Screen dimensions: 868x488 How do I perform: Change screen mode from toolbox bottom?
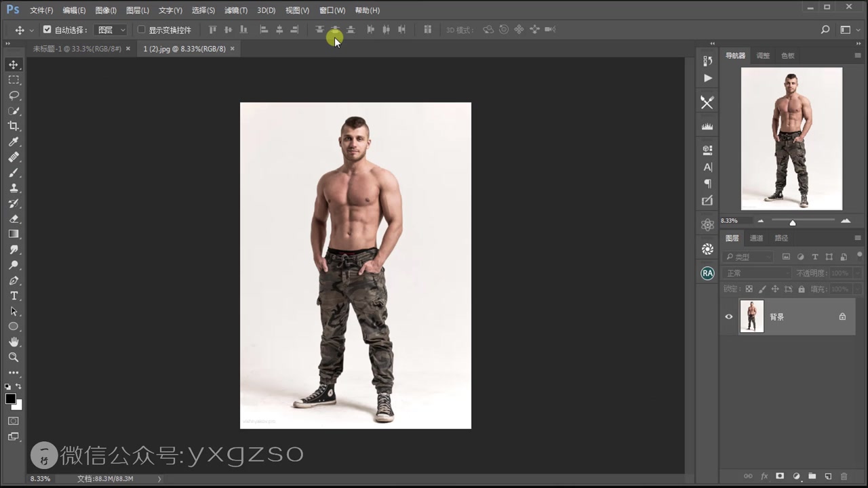pos(14,436)
